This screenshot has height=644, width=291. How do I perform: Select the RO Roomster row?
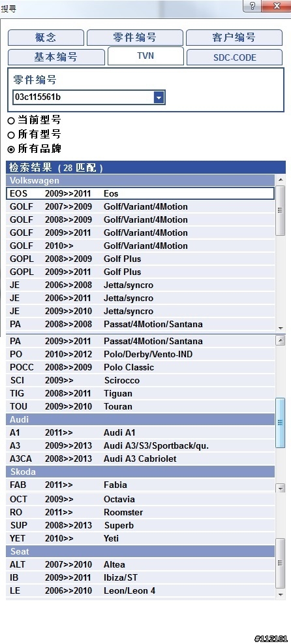pos(140,513)
